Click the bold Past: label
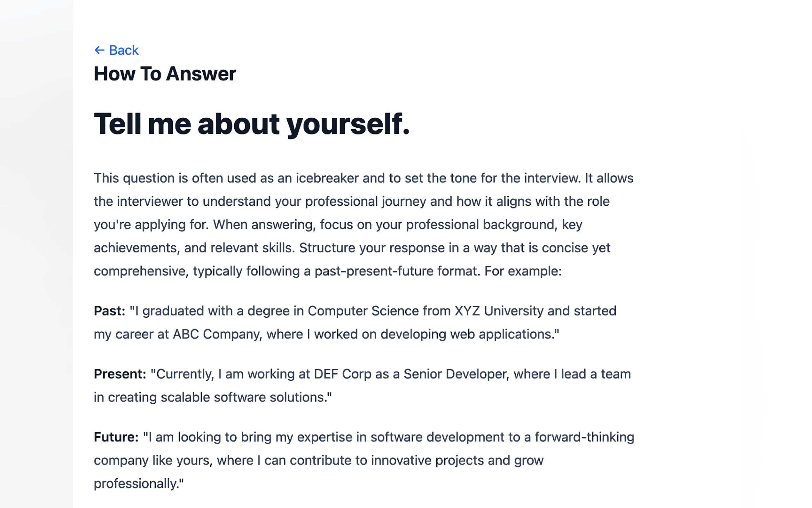 [x=109, y=311]
